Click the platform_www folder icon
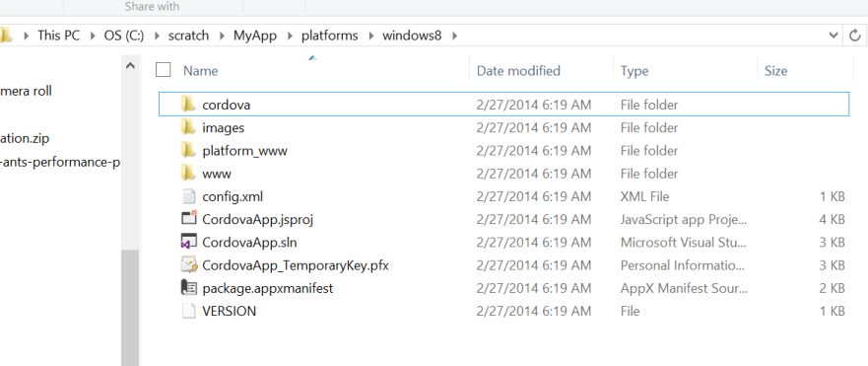Screen dimensions: 868x366 pos(188,150)
